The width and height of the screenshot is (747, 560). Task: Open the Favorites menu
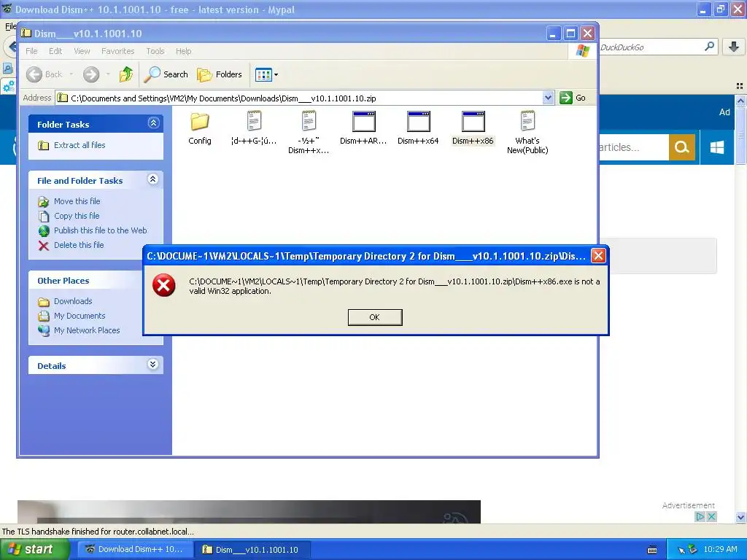(117, 51)
